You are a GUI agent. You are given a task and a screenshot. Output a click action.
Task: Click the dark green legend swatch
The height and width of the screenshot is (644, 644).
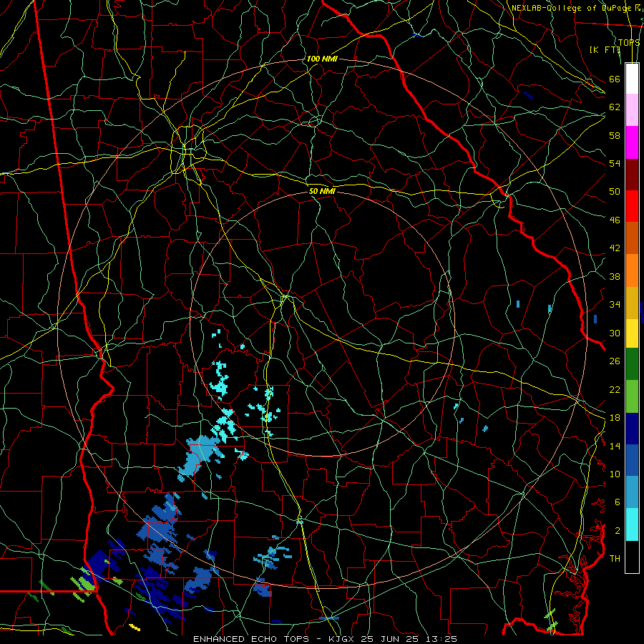tap(632, 364)
